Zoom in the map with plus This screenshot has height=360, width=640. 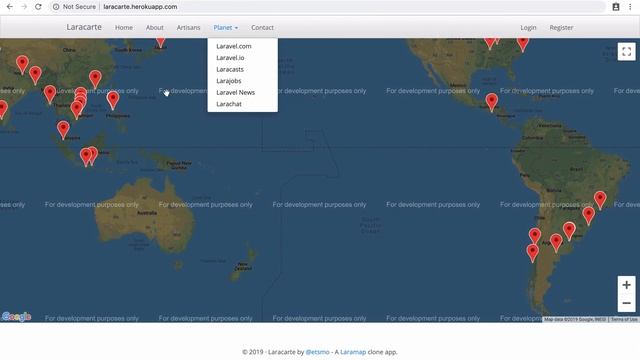point(627,285)
